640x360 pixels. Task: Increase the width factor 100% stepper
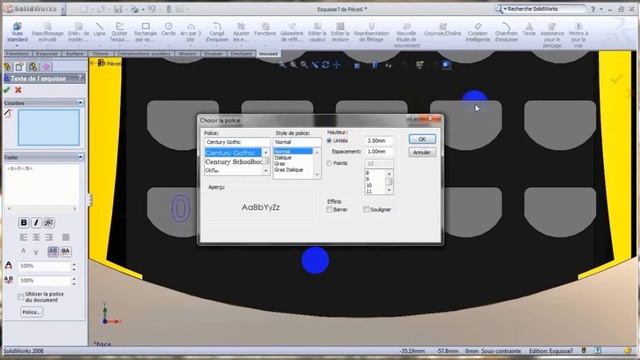tap(74, 264)
